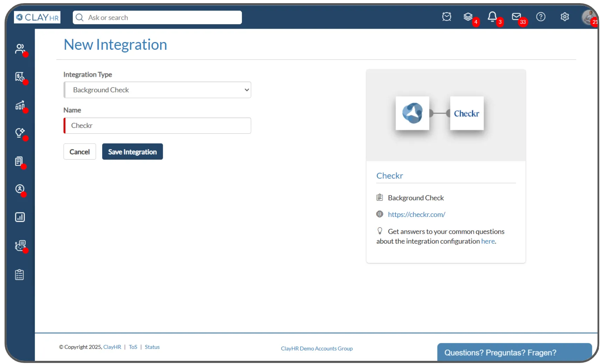The image size is (601, 364).
Task: Click the Integration Type label
Action: click(x=88, y=75)
